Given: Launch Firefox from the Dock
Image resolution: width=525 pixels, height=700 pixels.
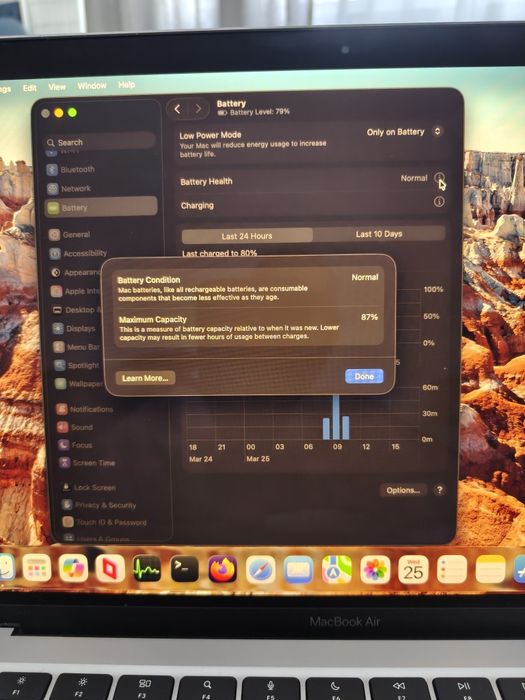Looking at the screenshot, I should pyautogui.click(x=222, y=569).
